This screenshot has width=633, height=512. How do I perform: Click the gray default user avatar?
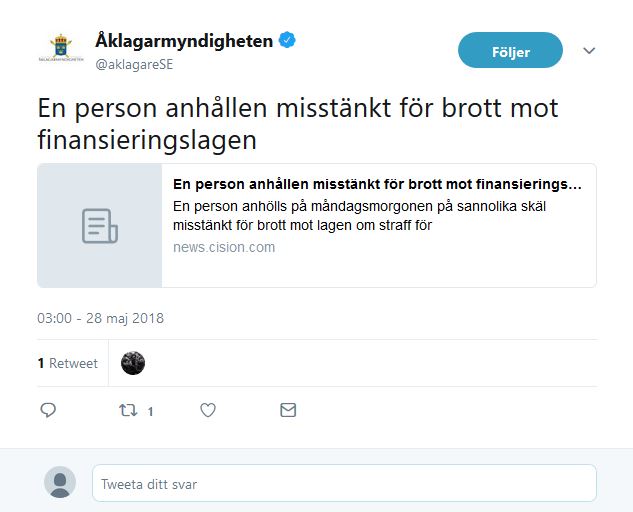(60, 483)
